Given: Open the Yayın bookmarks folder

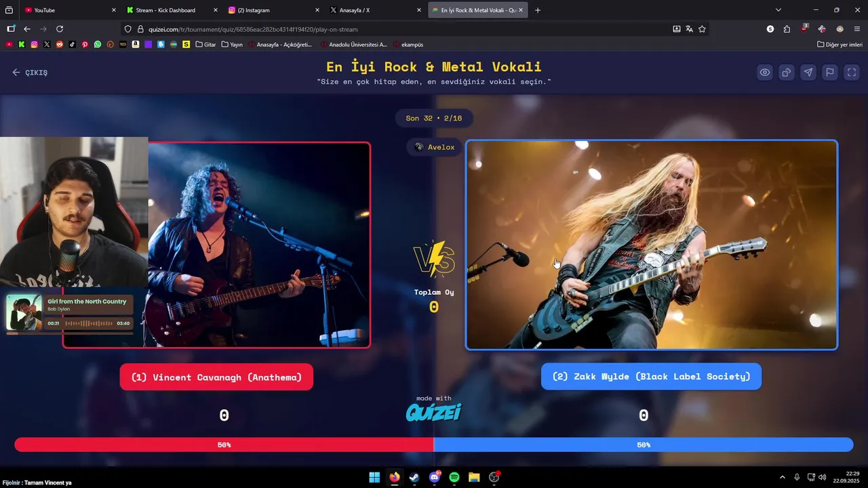Looking at the screenshot, I should coord(232,44).
